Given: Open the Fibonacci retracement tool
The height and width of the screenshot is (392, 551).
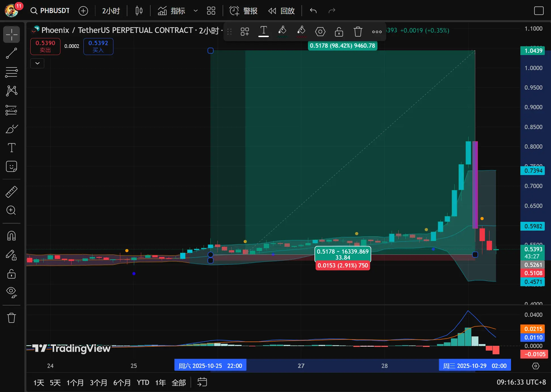Looking at the screenshot, I should 11,72.
